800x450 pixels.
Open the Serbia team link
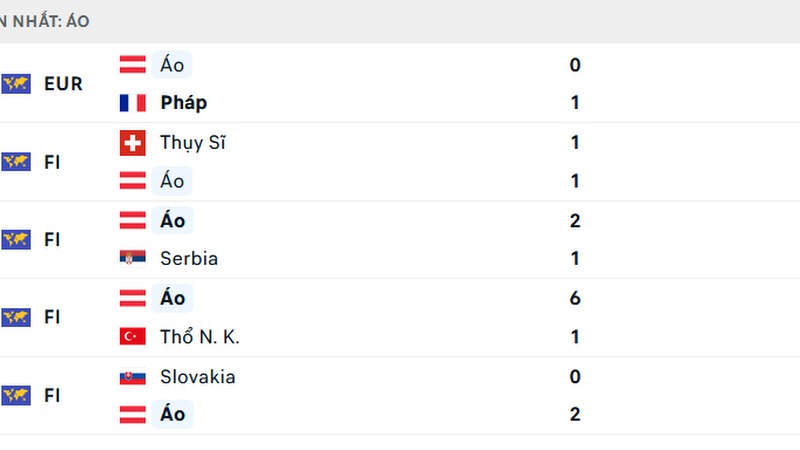click(x=188, y=258)
